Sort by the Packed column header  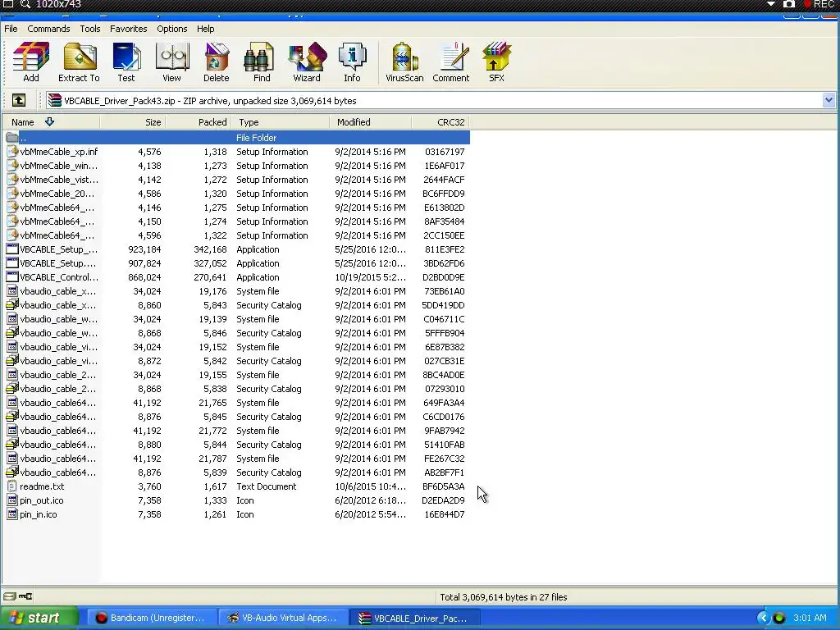(199, 122)
